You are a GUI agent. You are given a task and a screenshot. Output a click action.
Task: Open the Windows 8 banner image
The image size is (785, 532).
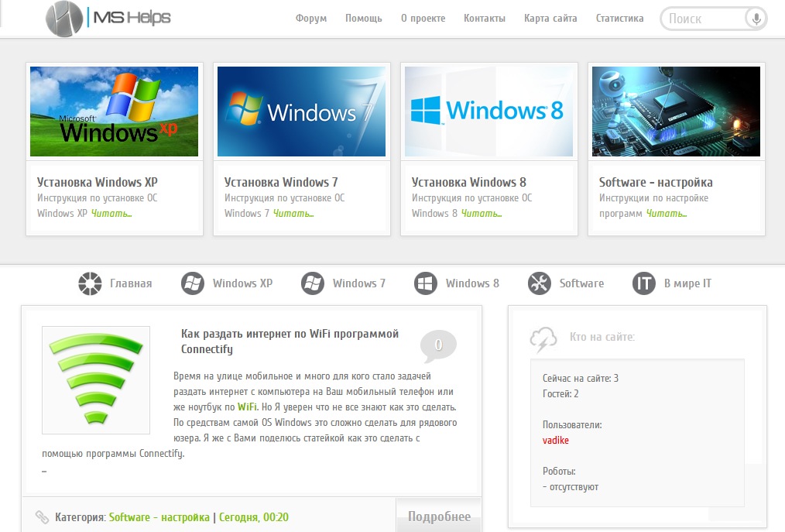click(x=488, y=112)
